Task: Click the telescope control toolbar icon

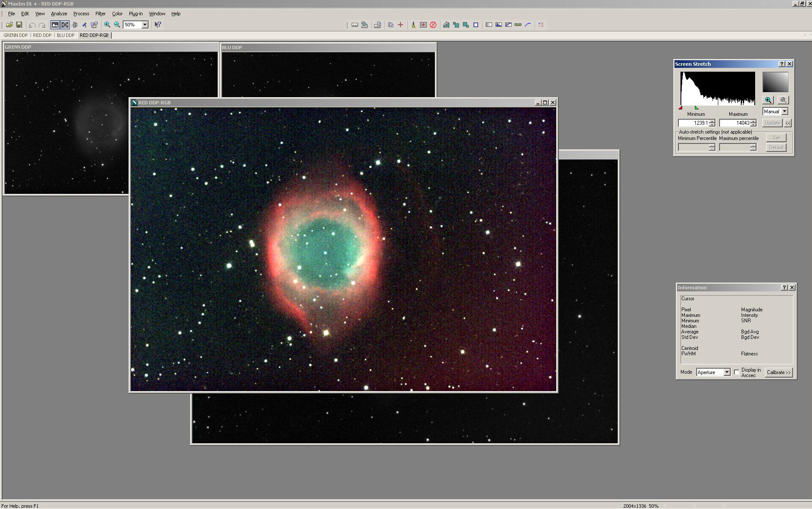Action: click(84, 25)
